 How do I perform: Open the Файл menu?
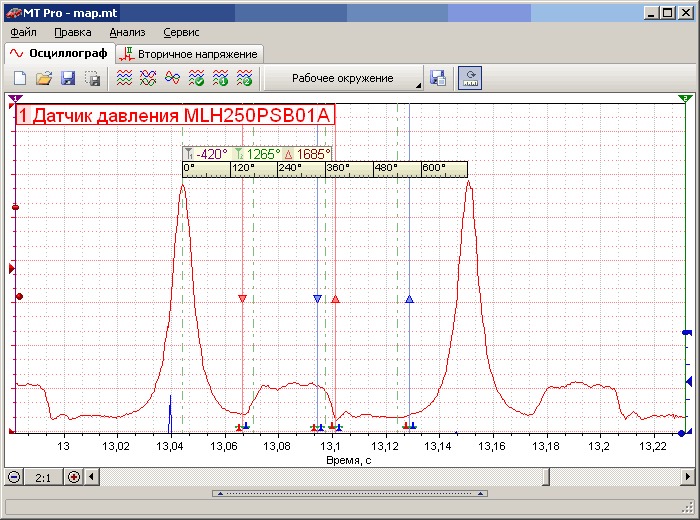pos(23,32)
